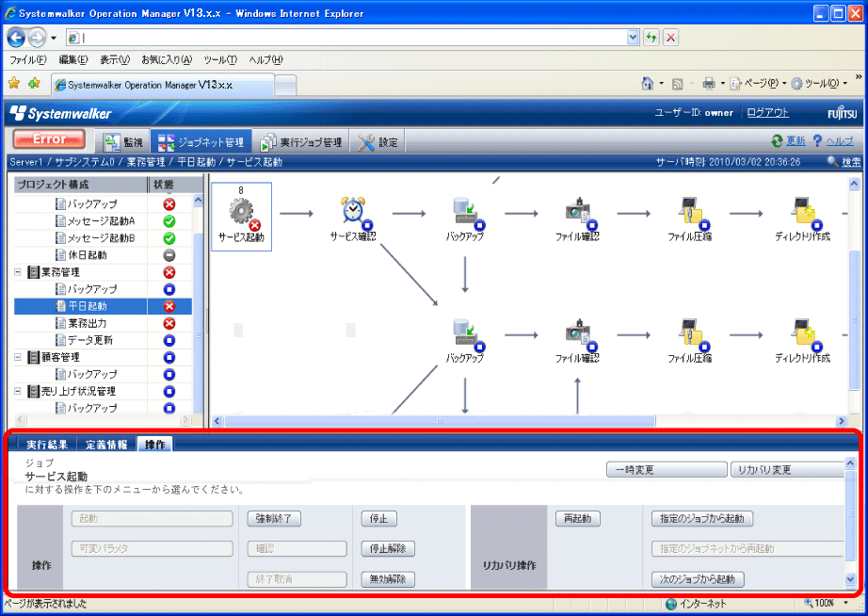The height and width of the screenshot is (616, 868).
Task: Open the ページ(P) toolbar dropdown
Action: pyautogui.click(x=757, y=83)
